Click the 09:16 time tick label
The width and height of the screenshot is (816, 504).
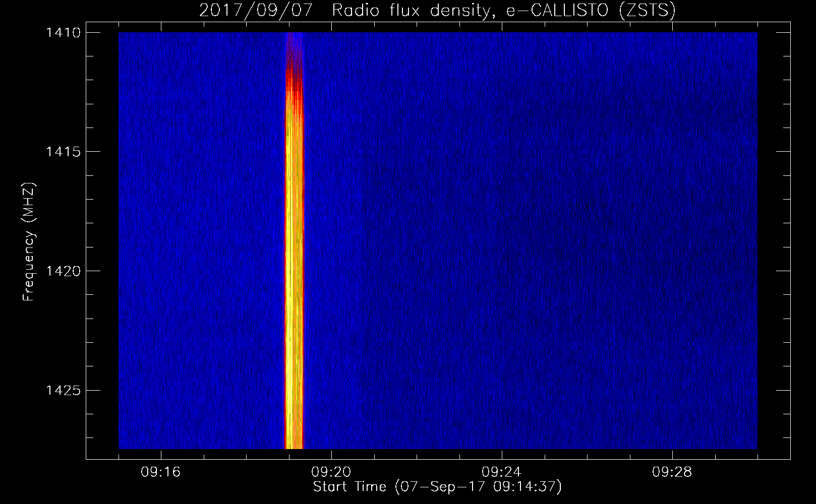[x=161, y=472]
